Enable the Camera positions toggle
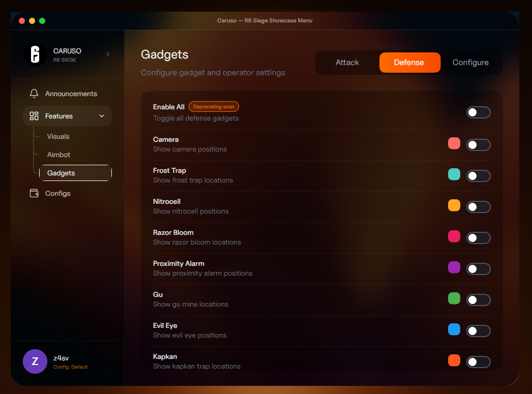Screen dimensions: 532x394 (x=479, y=145)
